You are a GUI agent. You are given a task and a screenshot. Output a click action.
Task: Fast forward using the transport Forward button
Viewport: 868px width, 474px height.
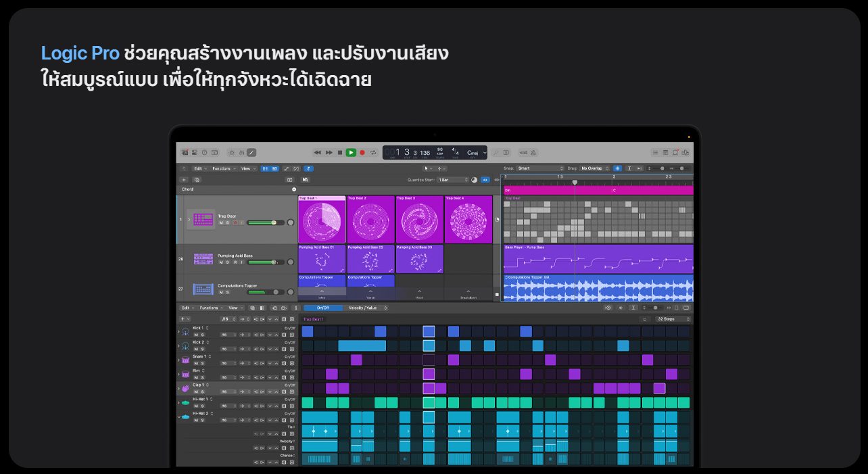329,152
